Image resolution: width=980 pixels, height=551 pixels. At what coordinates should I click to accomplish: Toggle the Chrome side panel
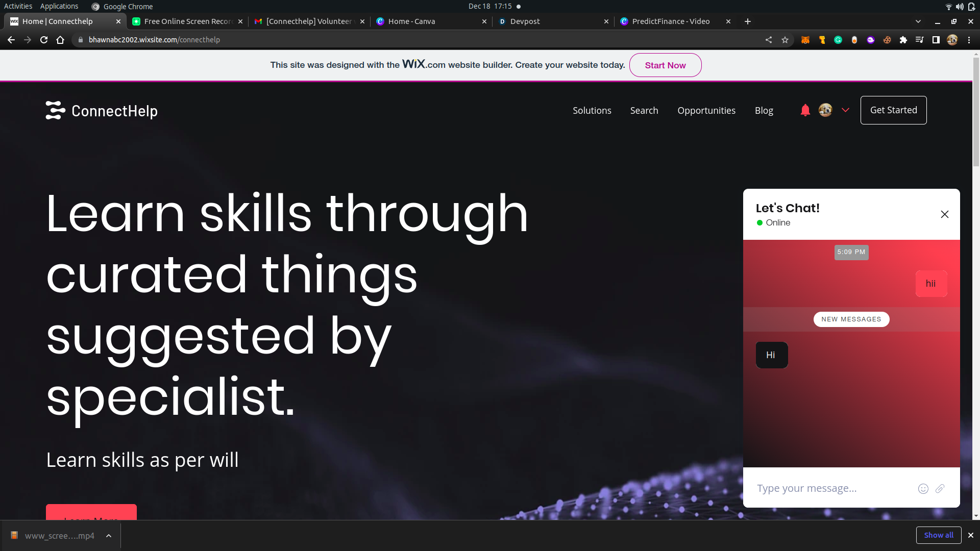click(x=936, y=40)
